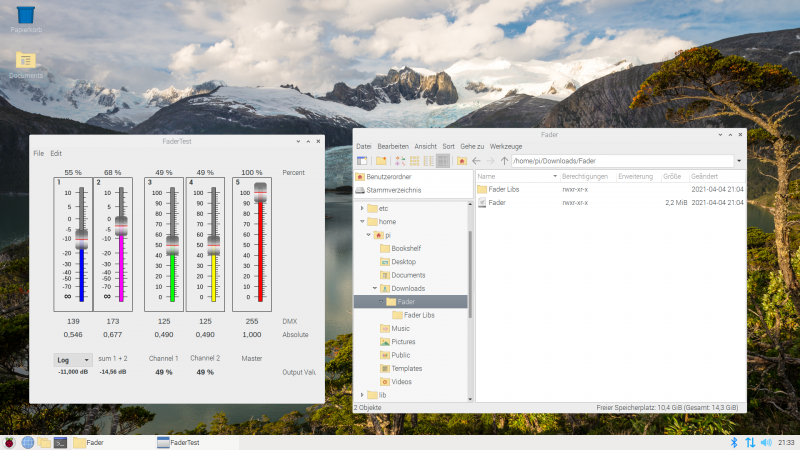Select Stammverzeichnis in the places list

[x=394, y=189]
